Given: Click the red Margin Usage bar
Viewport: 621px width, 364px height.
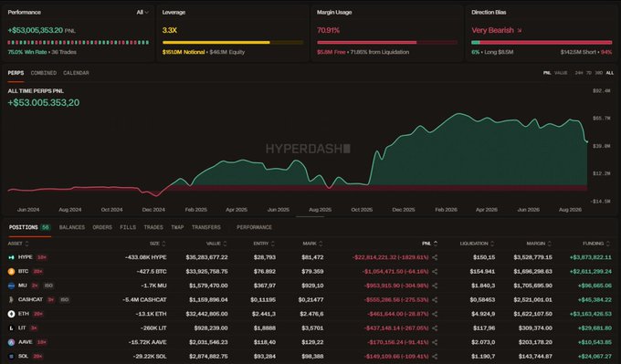Looking at the screenshot, I should tap(387, 42).
